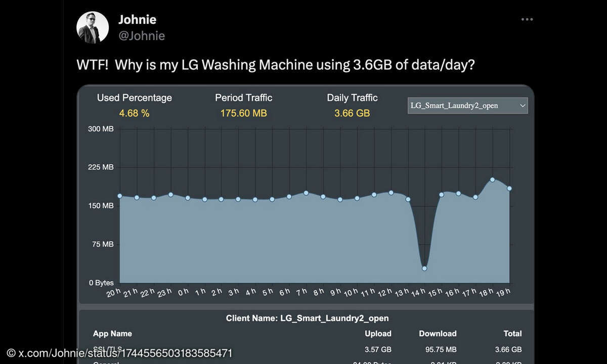Screen dimensions: 607x364
Task: Click the display name Johnie
Action: tap(137, 20)
